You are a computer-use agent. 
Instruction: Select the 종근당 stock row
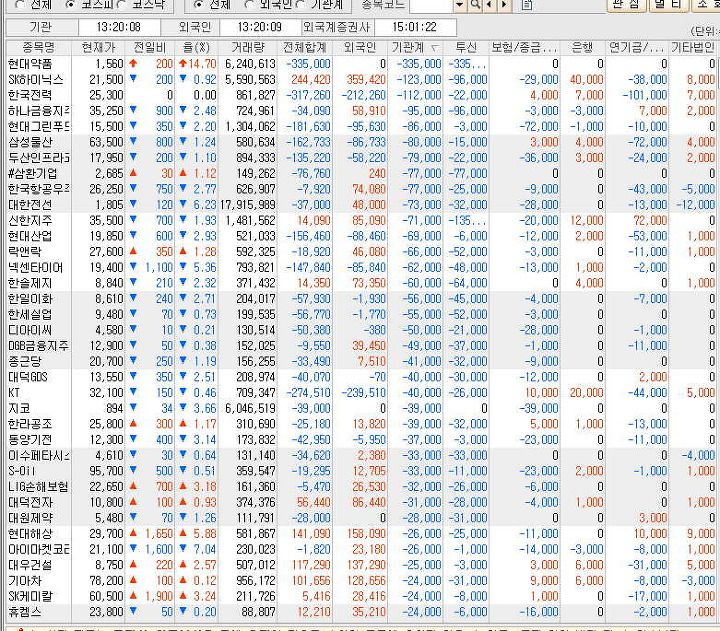[x=360, y=361]
